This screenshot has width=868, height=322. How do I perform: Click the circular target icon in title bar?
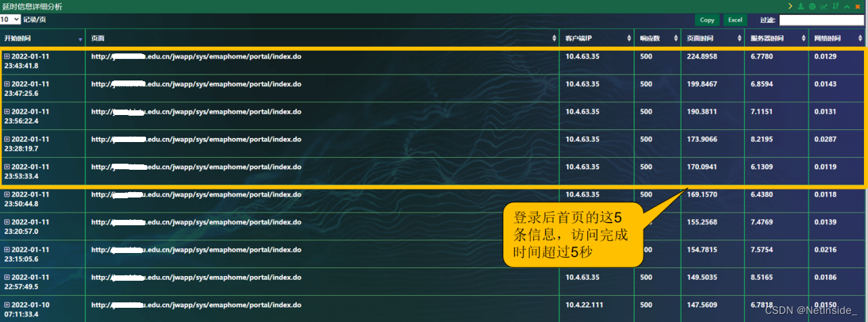(x=813, y=6)
